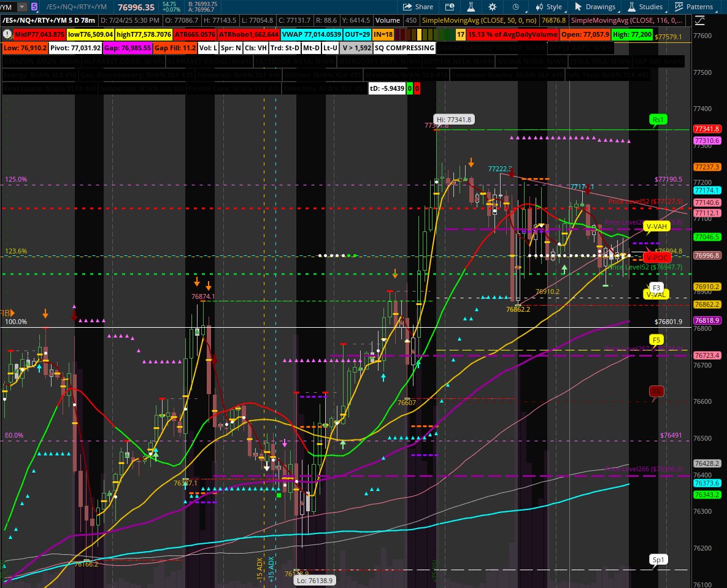Click the magenta Gap: 76,985.55 label
The image size is (727, 588).
coord(128,48)
